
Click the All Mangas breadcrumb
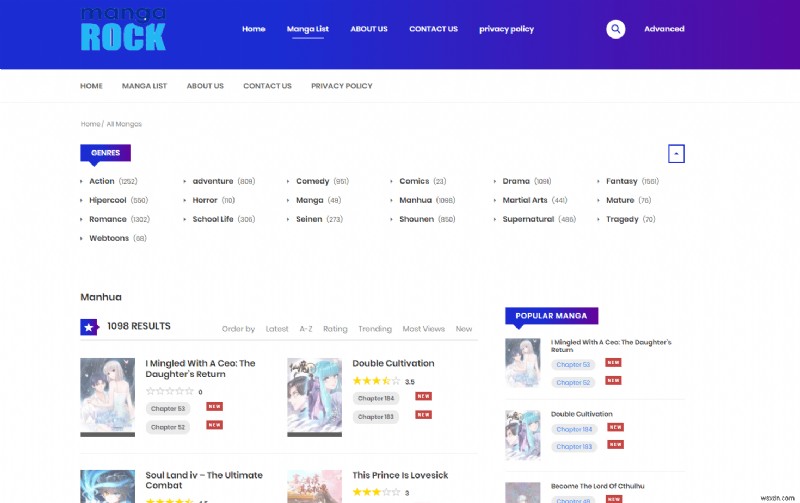click(x=124, y=124)
